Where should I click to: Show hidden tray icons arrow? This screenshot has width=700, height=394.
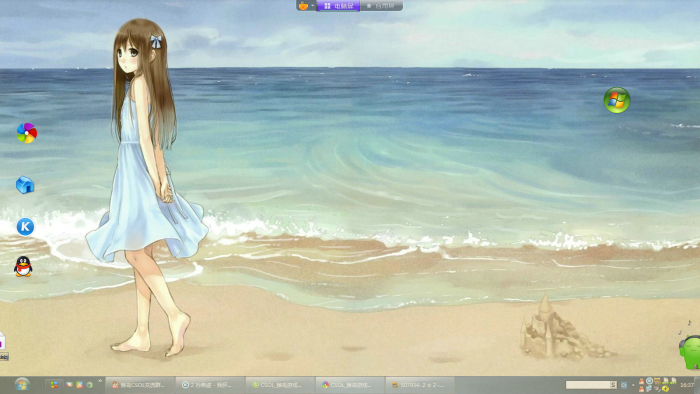click(x=633, y=385)
